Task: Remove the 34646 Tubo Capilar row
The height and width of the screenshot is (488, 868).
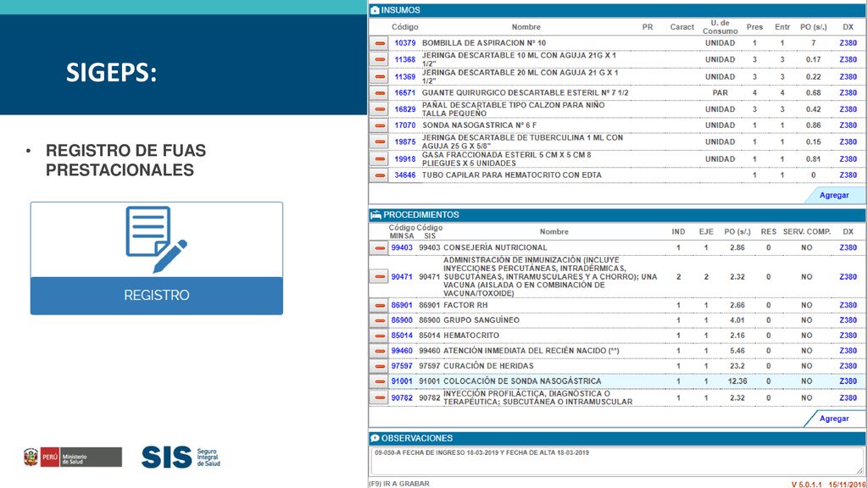Action: (x=379, y=175)
